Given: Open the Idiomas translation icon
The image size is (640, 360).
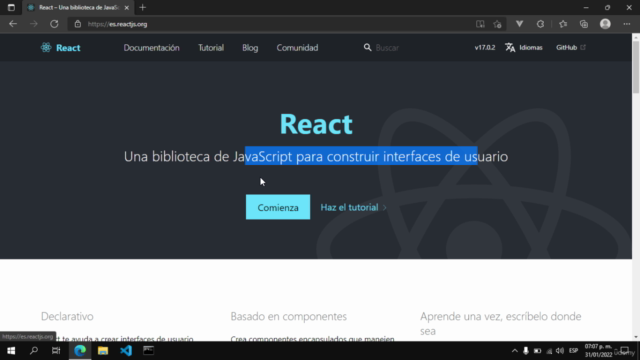Looking at the screenshot, I should tap(510, 47).
